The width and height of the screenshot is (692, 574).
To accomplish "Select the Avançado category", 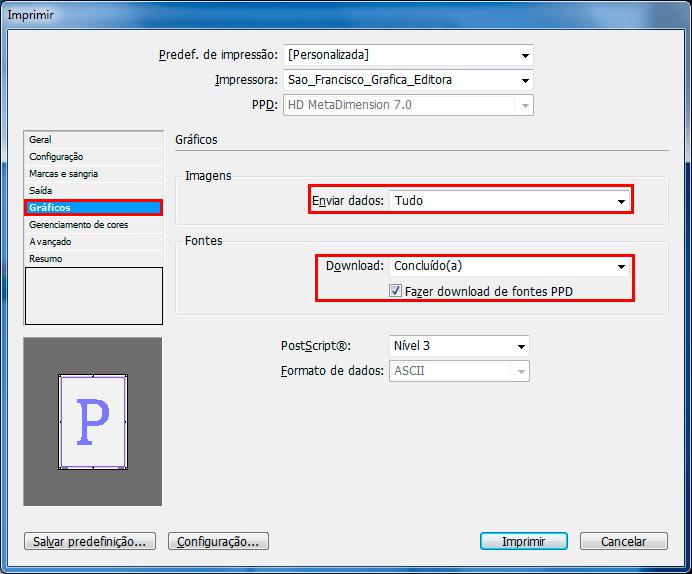I will (94, 242).
